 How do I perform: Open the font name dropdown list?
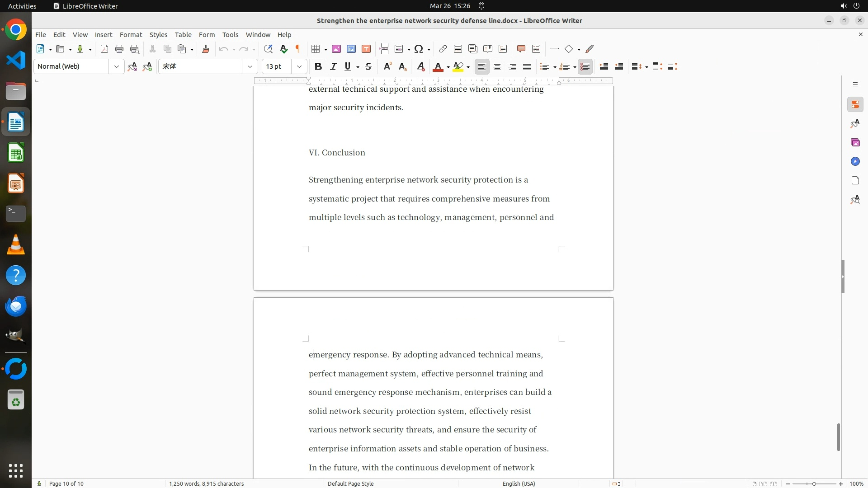pyautogui.click(x=250, y=67)
